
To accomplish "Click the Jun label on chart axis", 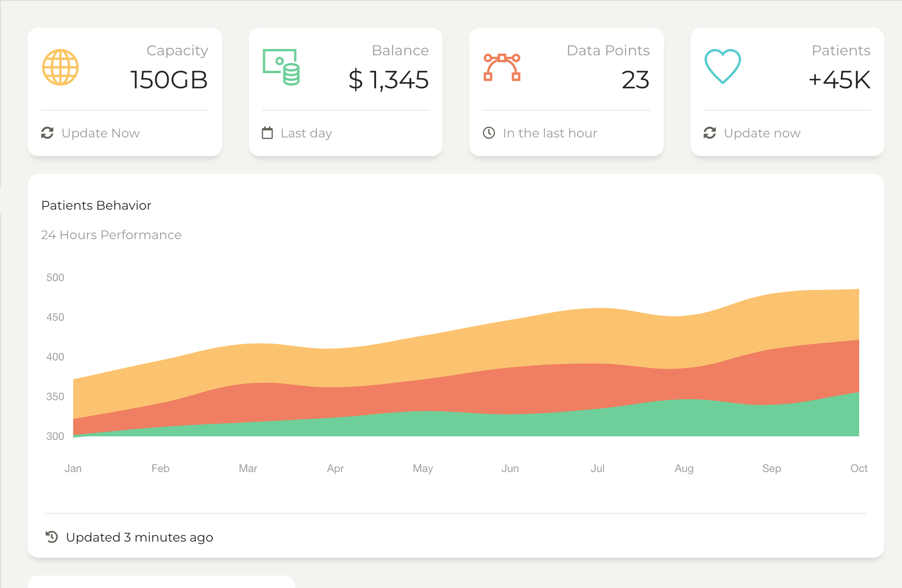I will [x=510, y=468].
